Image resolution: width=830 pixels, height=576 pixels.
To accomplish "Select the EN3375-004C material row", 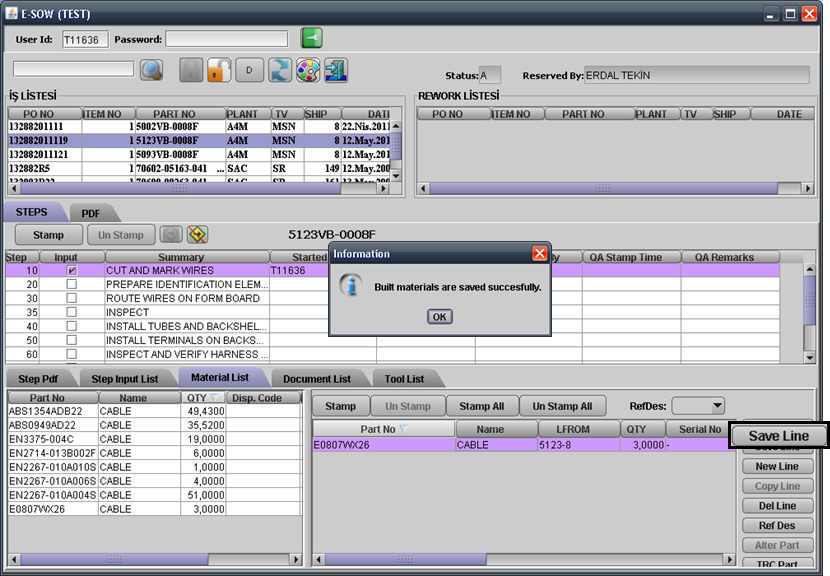I will [154, 439].
